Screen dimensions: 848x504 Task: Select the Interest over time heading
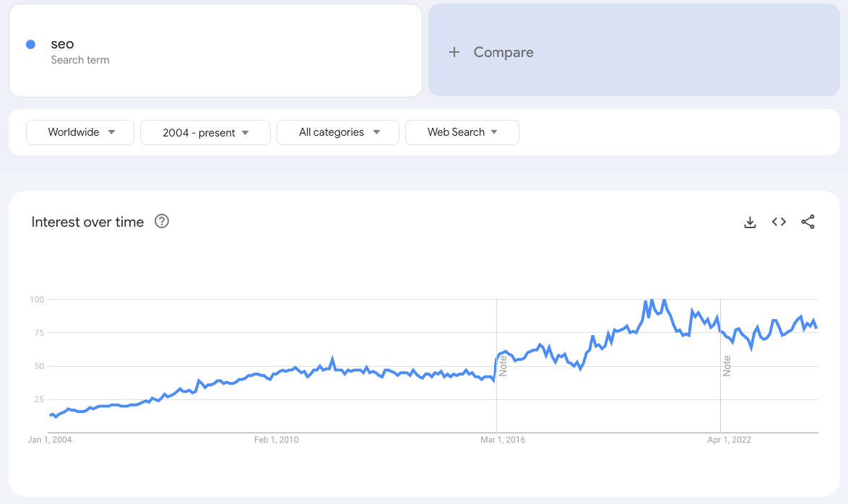click(87, 222)
